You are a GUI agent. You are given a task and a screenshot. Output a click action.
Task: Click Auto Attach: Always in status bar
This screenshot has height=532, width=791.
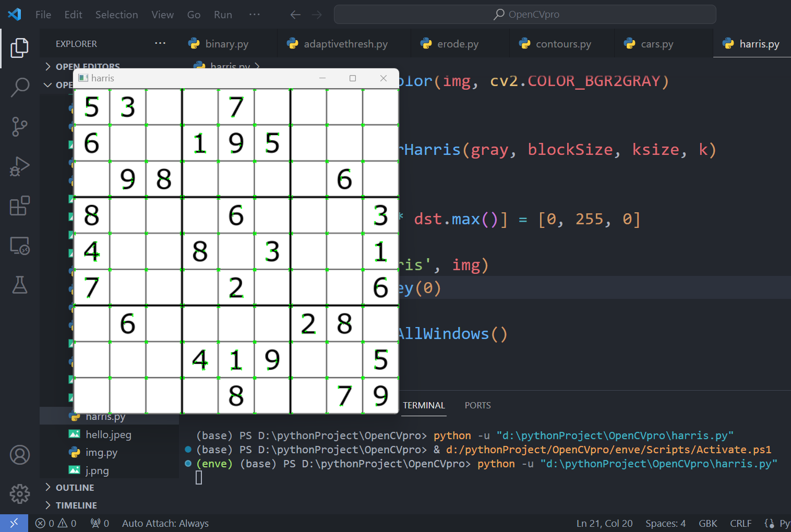tap(165, 523)
